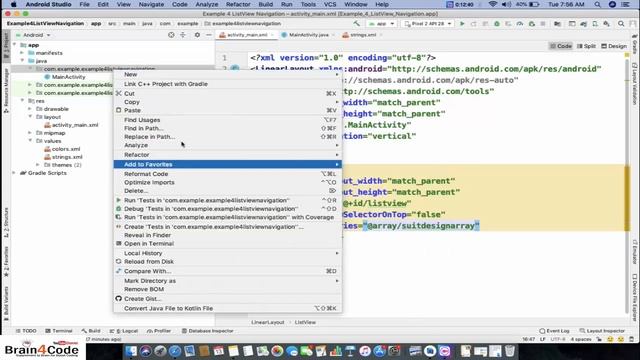Image resolution: width=640 pixels, height=360 pixels.
Task: Open the Logcat tool window
Action: click(124, 331)
